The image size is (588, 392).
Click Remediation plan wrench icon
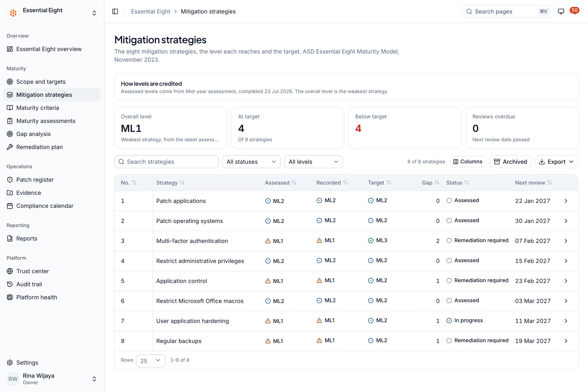pos(10,147)
